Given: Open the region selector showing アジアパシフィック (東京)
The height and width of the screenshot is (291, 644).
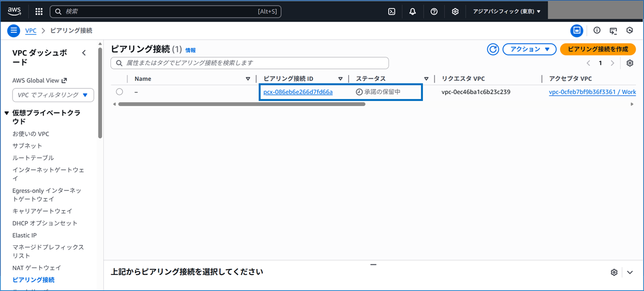Looking at the screenshot, I should coord(507,11).
